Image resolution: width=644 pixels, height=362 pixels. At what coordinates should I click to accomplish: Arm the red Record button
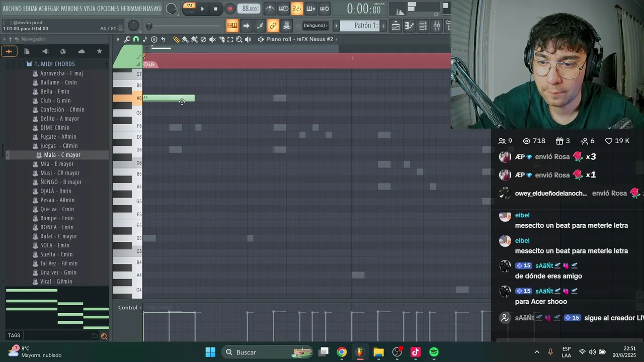coord(230,9)
